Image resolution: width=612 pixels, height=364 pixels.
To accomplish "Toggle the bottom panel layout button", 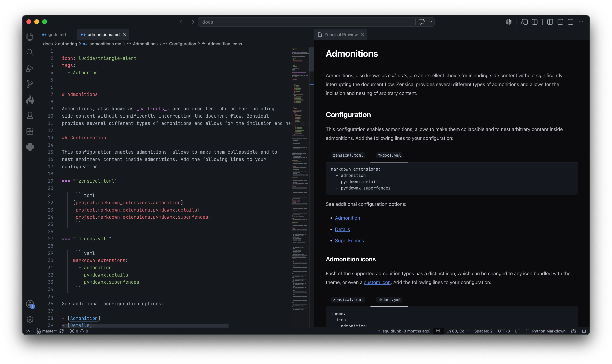I will (x=560, y=22).
